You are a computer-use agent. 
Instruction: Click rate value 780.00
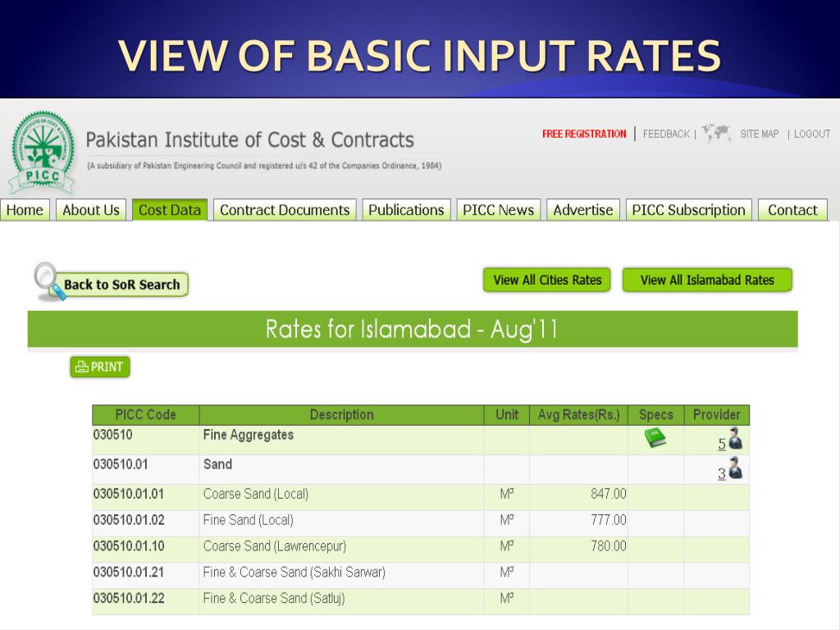(608, 546)
